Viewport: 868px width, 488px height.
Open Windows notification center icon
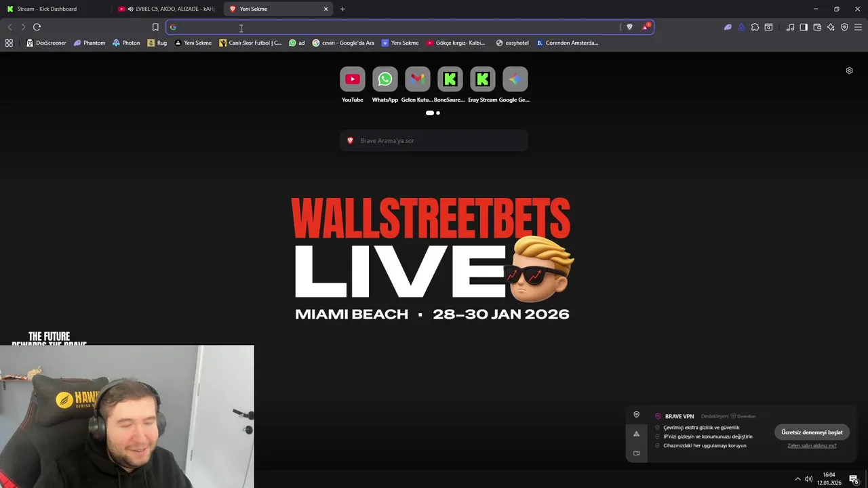[x=854, y=479]
